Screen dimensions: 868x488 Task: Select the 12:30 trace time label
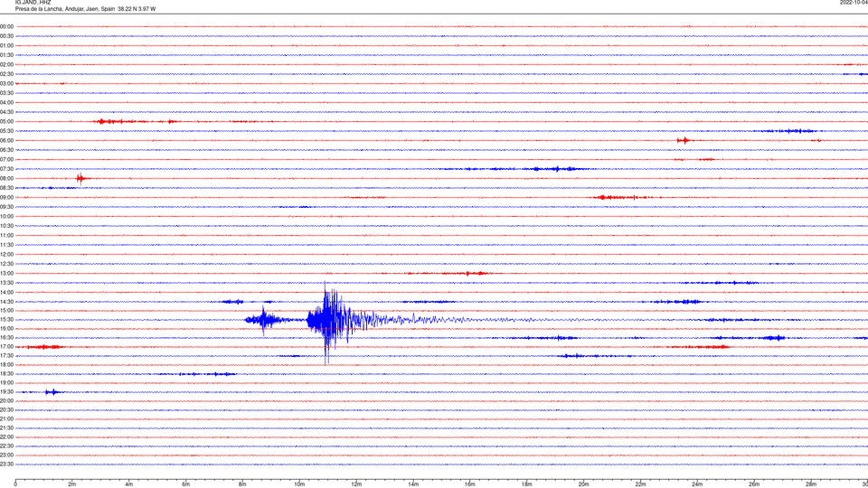click(x=6, y=264)
